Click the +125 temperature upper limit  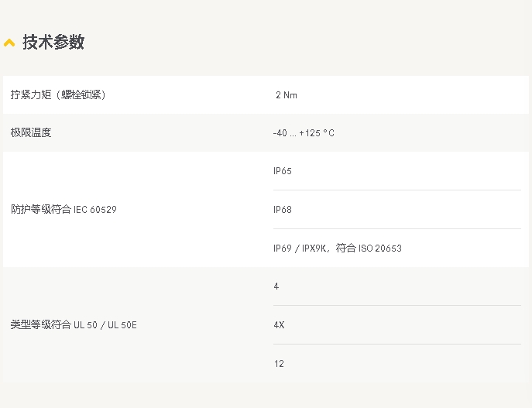[310, 133]
